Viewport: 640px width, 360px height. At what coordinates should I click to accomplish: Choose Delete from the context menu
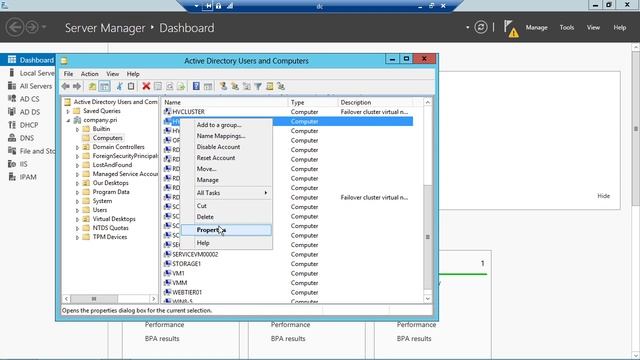point(226,217)
